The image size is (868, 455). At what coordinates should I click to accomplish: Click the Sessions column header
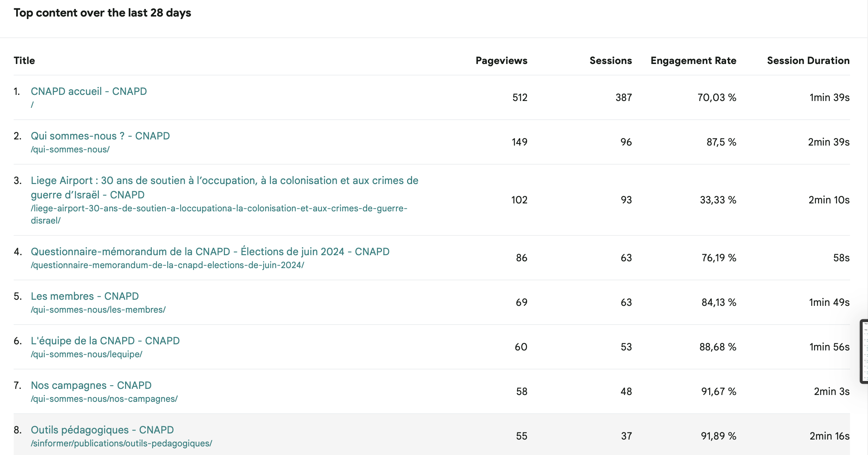click(610, 60)
